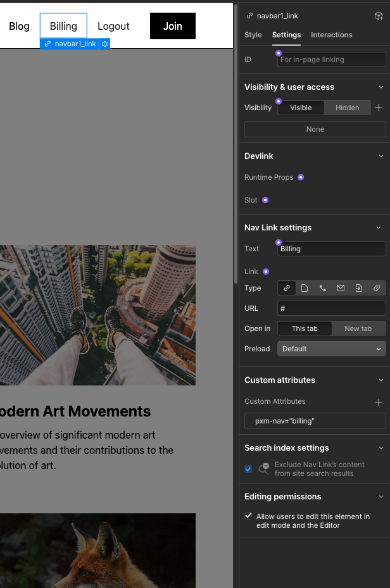The width and height of the screenshot is (390, 588).
Task: Click the purple binding dot on ID field
Action: 278,53
